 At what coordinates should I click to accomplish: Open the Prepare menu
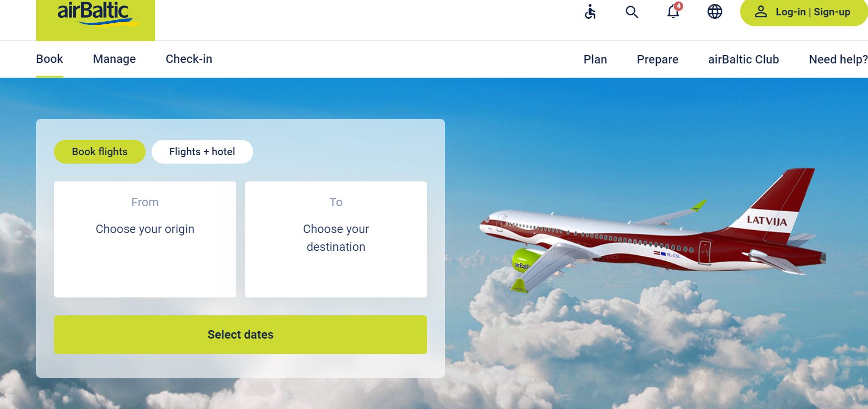tap(657, 59)
